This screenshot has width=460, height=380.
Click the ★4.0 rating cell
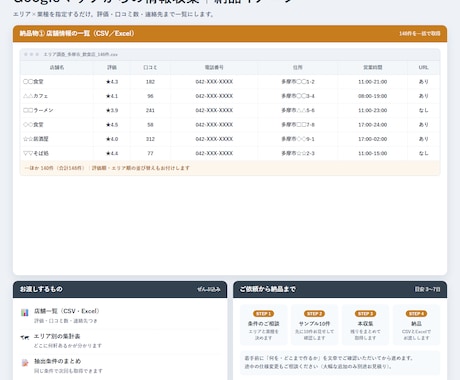click(112, 139)
